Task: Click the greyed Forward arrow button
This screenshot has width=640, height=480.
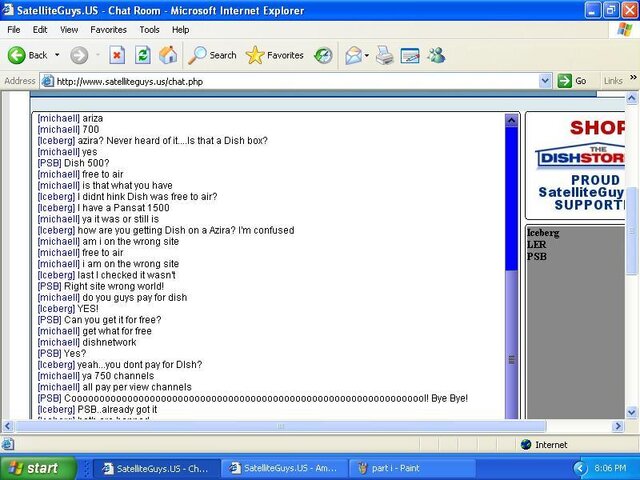Action: [79, 55]
